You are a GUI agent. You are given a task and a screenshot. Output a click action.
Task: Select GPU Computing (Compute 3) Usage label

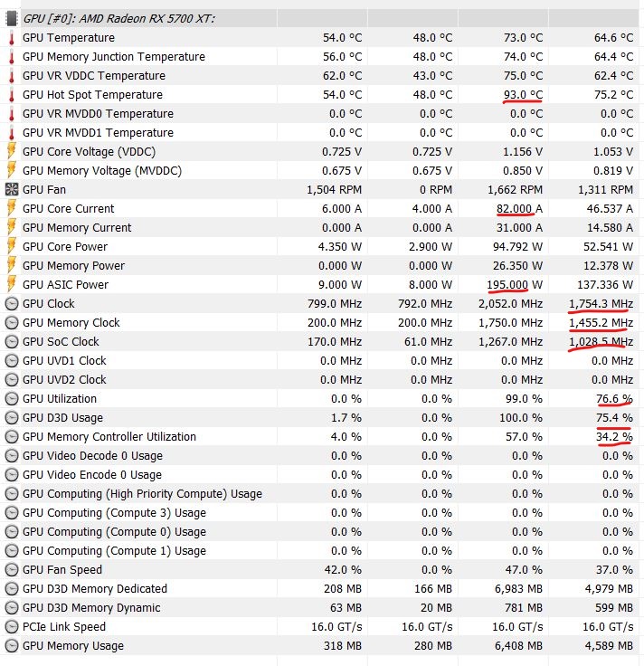114,513
